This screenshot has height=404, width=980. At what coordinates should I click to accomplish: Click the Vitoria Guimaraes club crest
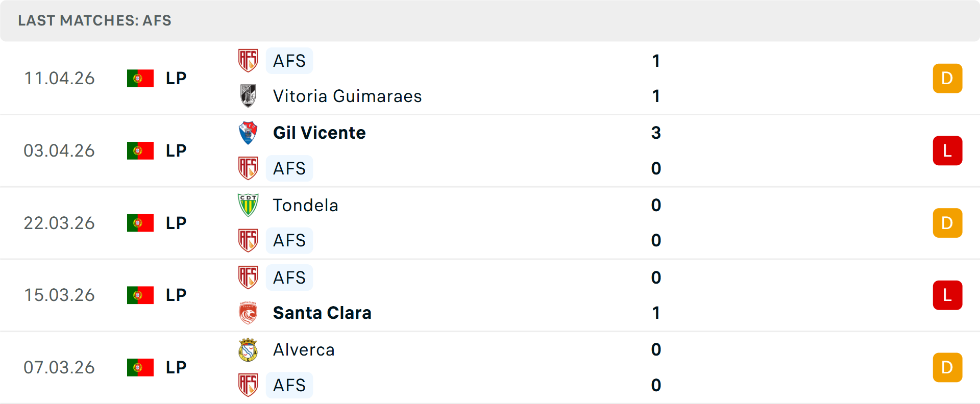pos(248,96)
